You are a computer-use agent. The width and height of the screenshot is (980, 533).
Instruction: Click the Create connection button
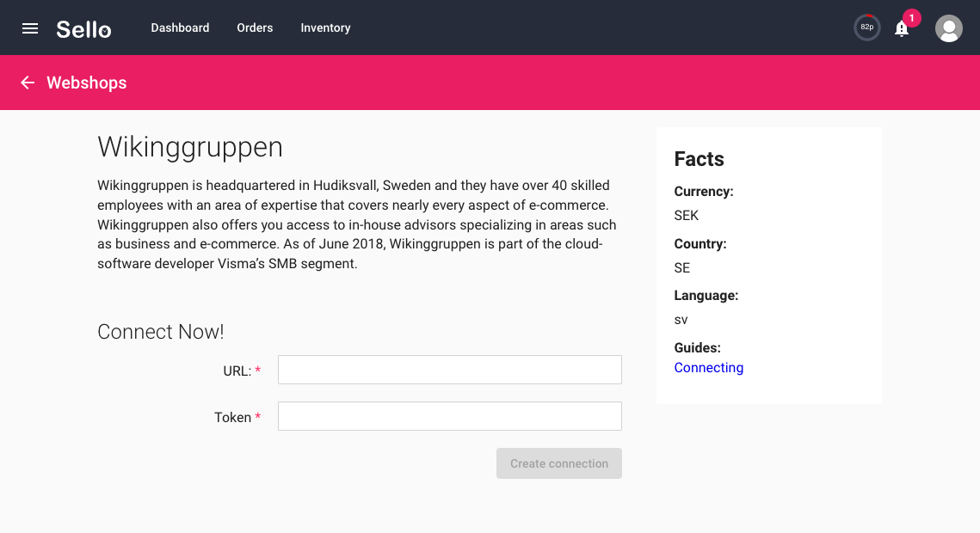click(558, 463)
